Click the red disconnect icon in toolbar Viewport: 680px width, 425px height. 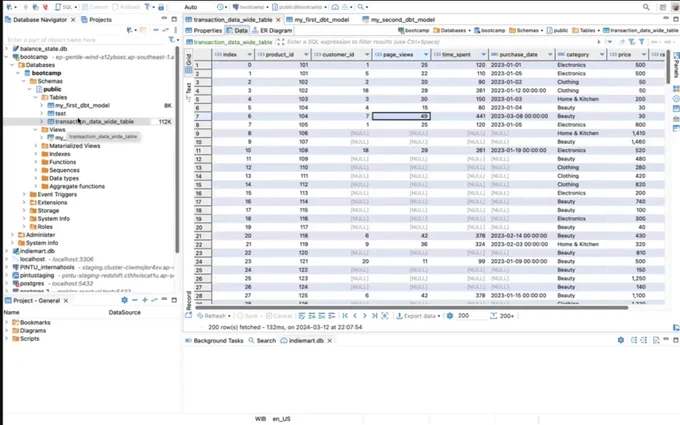click(x=46, y=7)
